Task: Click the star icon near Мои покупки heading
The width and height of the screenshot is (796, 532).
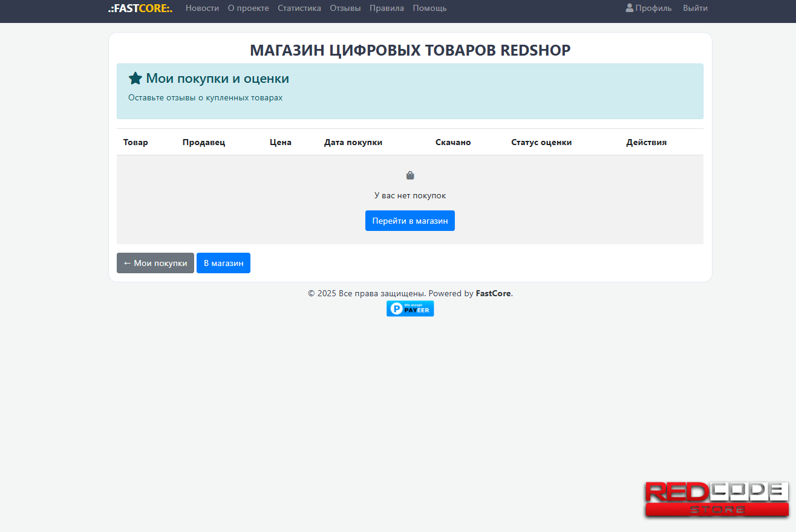Action: pos(135,79)
